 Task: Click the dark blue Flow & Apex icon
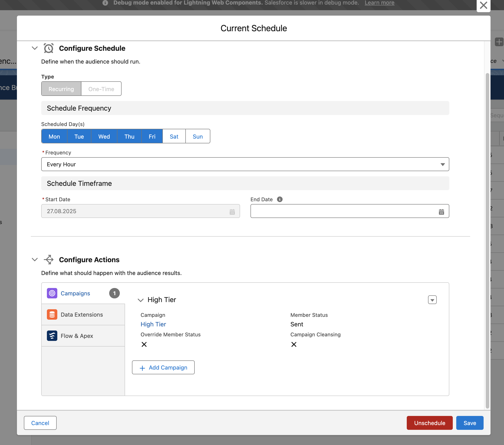pos(52,336)
